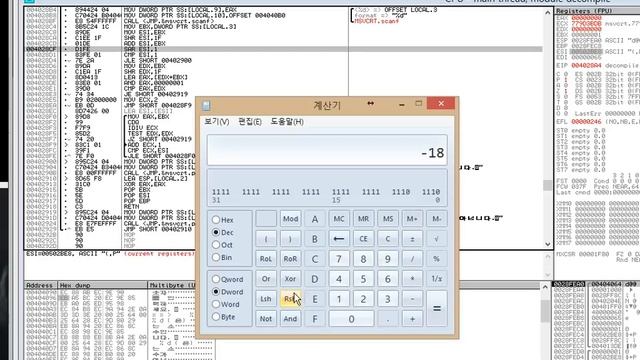Click the number 1 key
Image resolution: width=640 pixels, height=360 pixels.
pos(339,299)
